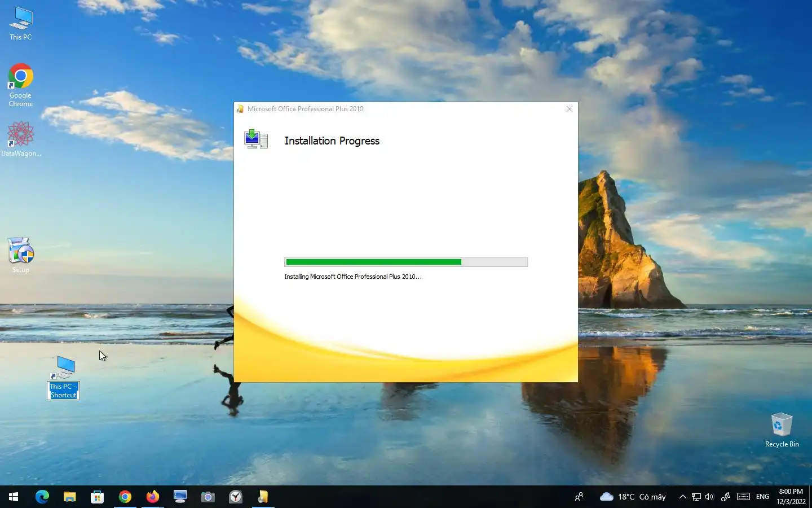
Task: Select the DataWagon desktop shortcut
Action: click(x=21, y=139)
